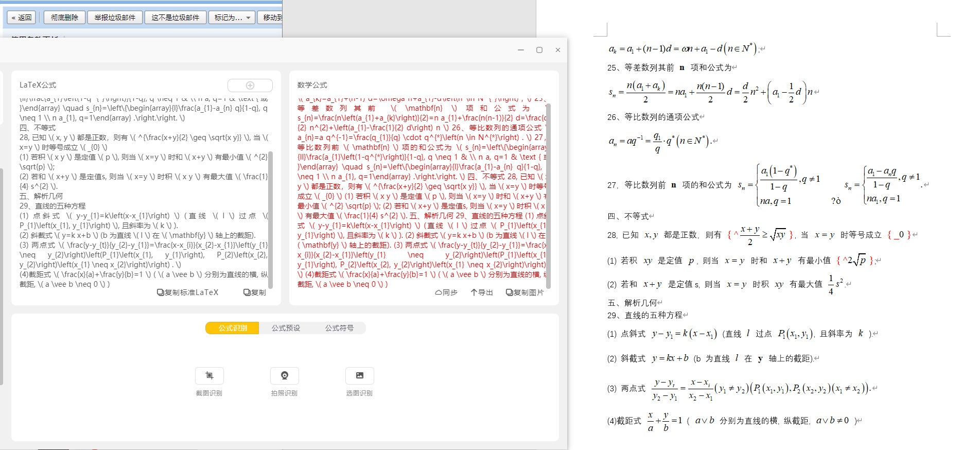Click 复制标准LaTeX under the LaTeX panel
This screenshot has width=980, height=450.
[x=187, y=292]
